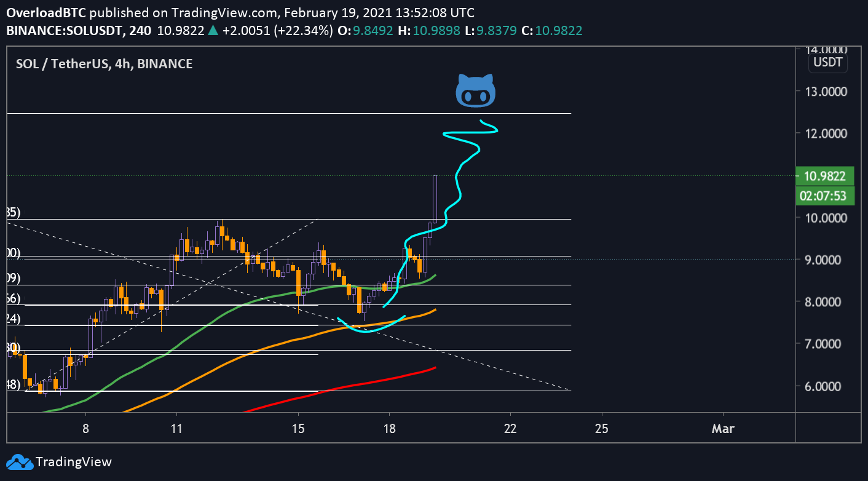Click the green up-triangle price change indicator
The width and height of the screenshot is (868, 481).
[x=212, y=29]
